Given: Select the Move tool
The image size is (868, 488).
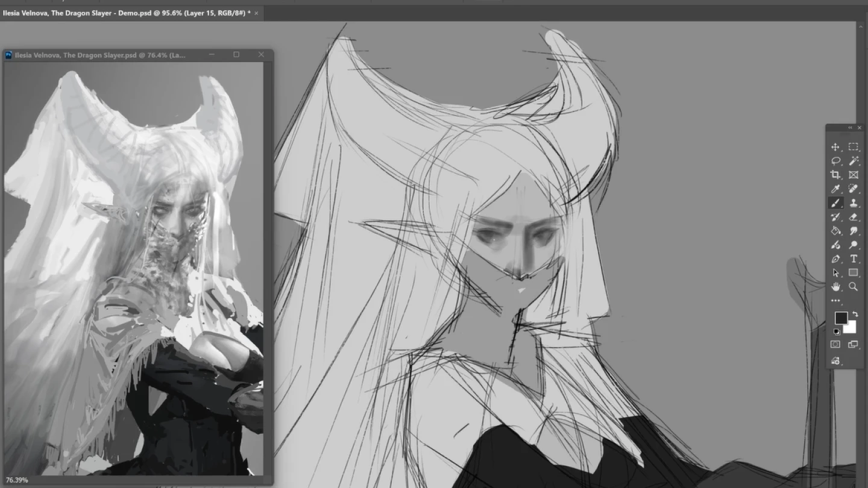Looking at the screenshot, I should click(835, 147).
